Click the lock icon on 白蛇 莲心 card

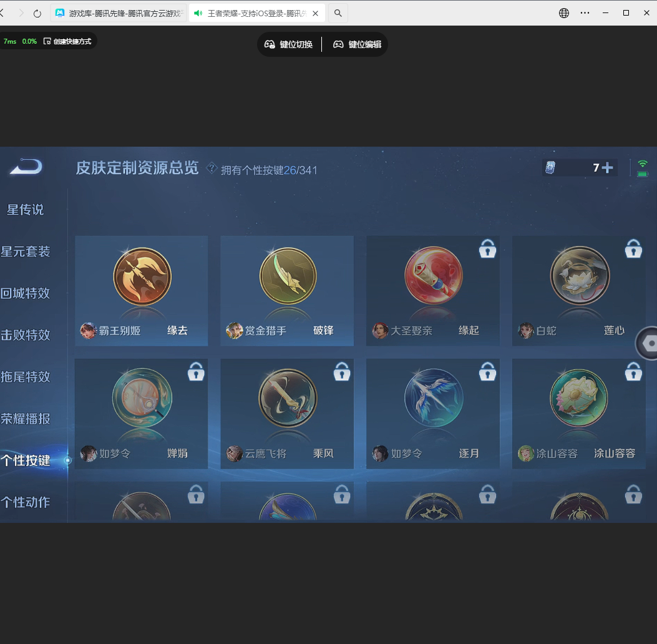point(633,248)
